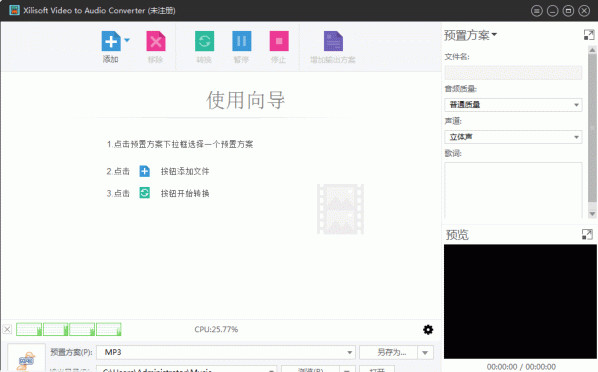Open the 预置方案(P) MP3 profile dropdown

point(226,352)
